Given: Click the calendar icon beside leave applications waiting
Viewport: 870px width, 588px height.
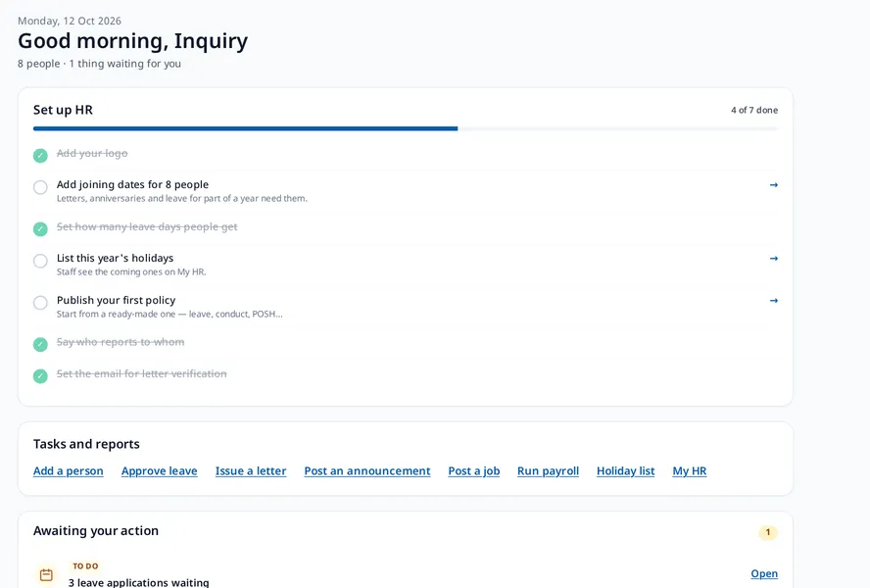Looking at the screenshot, I should click(47, 574).
